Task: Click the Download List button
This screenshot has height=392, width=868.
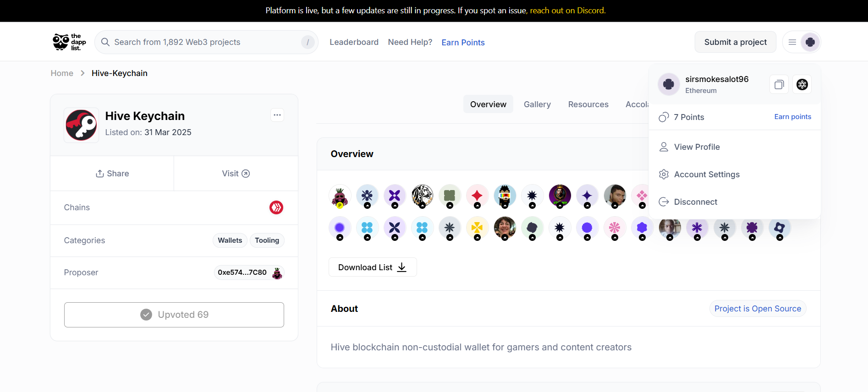Action: coord(373,267)
